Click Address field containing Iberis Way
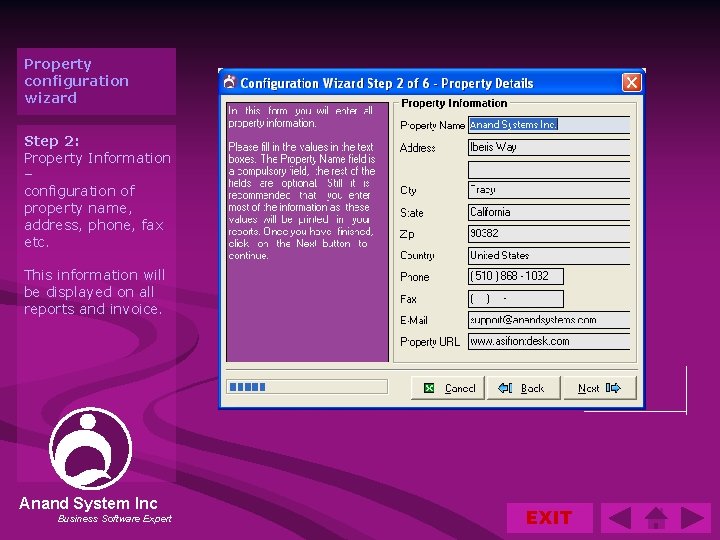Image resolution: width=720 pixels, height=540 pixels. pyautogui.click(x=549, y=147)
